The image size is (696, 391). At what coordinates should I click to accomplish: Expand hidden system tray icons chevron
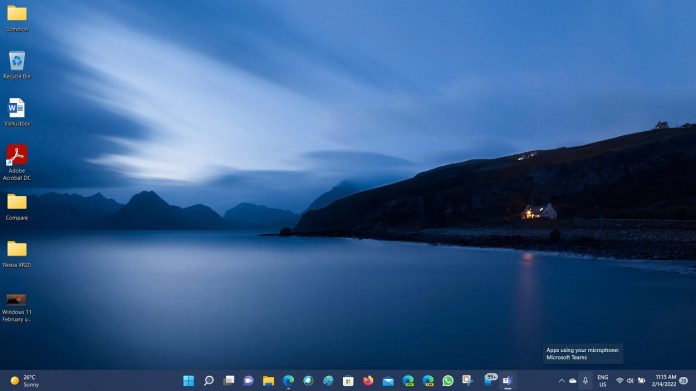click(x=562, y=381)
